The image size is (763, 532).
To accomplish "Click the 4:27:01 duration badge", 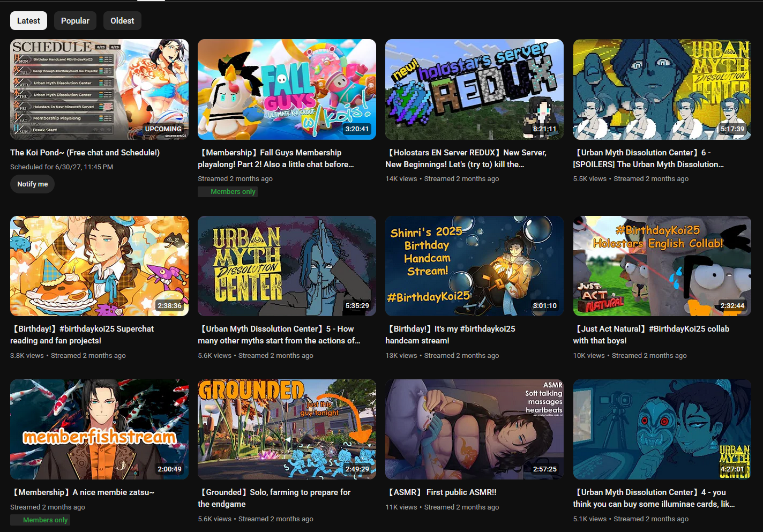I will point(732,469).
